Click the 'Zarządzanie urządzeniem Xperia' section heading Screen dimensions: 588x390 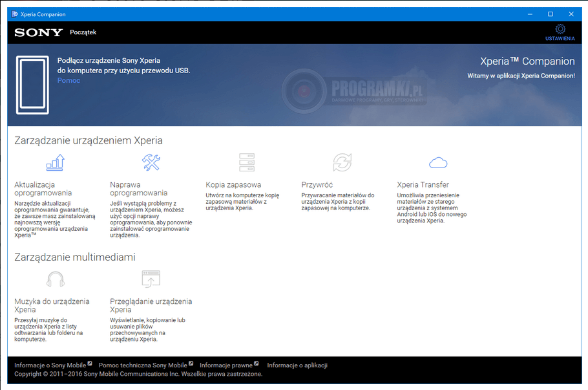[x=89, y=140]
